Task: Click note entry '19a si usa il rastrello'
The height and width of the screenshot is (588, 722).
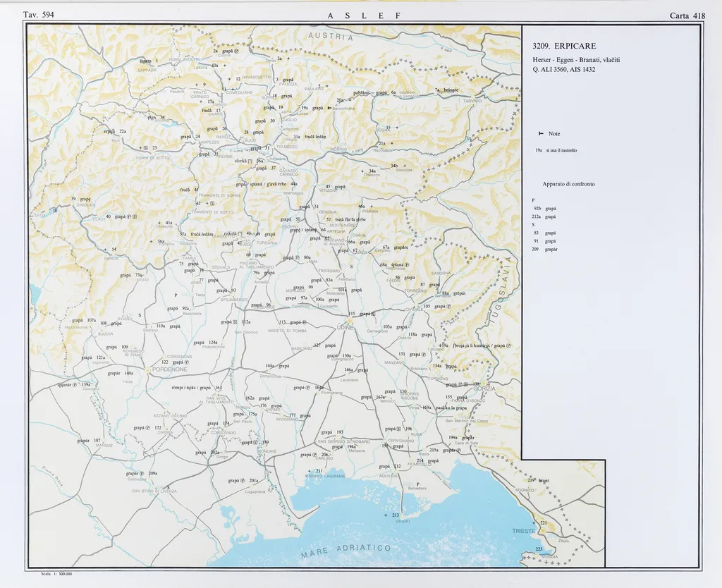Action: 556,150
